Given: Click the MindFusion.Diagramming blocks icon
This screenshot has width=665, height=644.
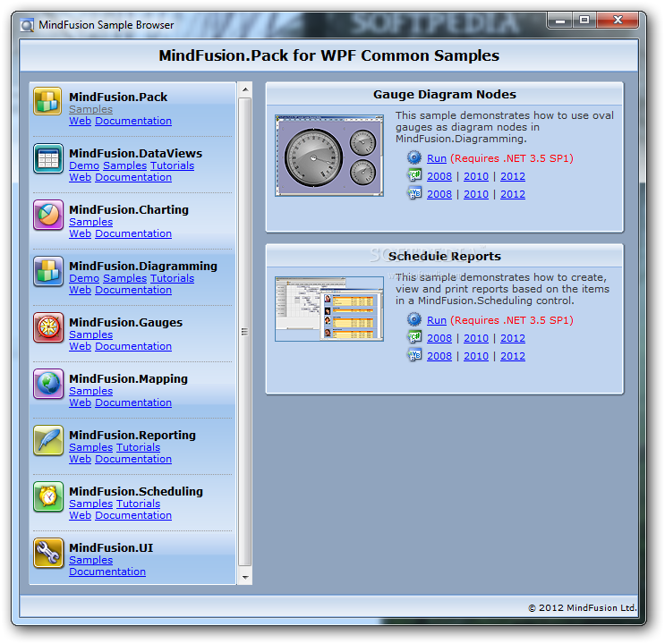Looking at the screenshot, I should 48,271.
